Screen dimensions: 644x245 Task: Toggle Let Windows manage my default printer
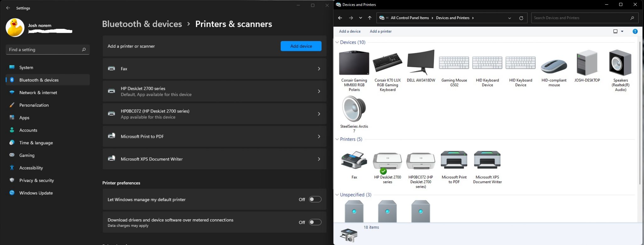315,199
